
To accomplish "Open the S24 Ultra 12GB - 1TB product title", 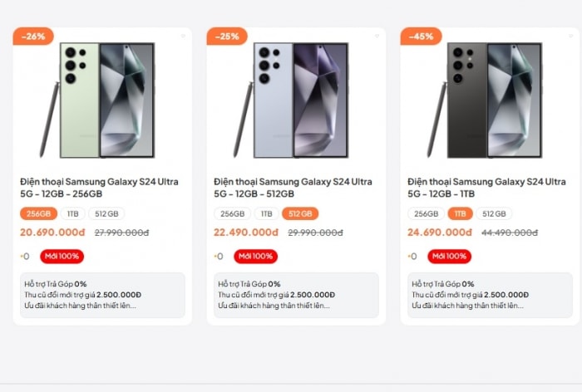I will click(486, 188).
